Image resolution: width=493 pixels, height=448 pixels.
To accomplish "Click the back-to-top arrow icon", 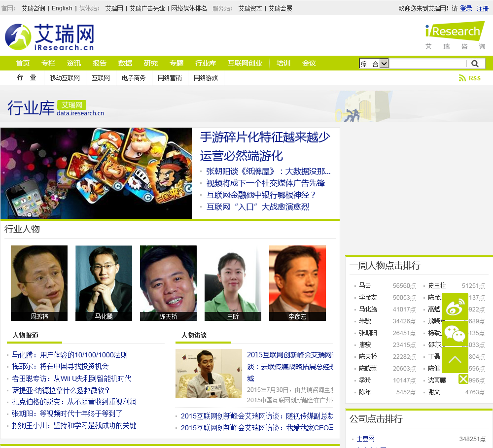I will (455, 360).
